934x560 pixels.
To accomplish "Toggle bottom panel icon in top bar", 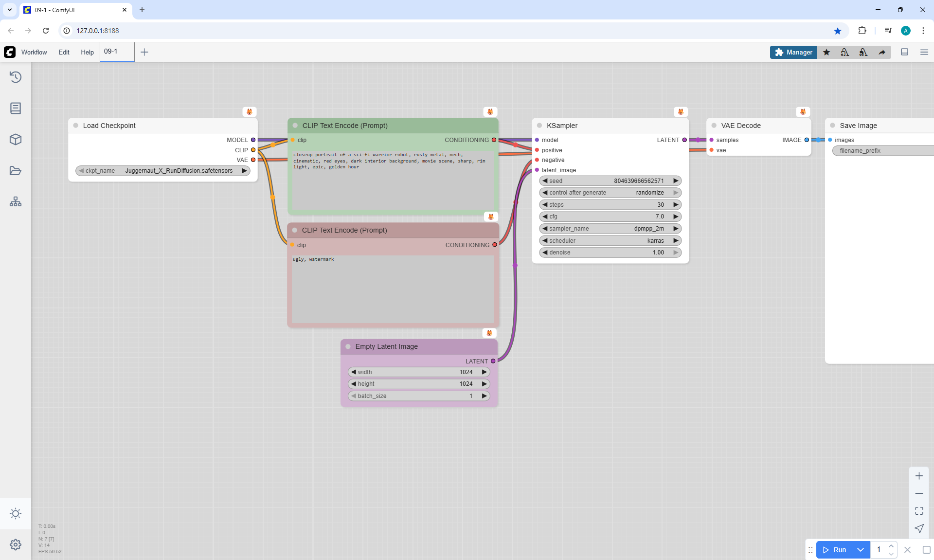I will coord(904,52).
